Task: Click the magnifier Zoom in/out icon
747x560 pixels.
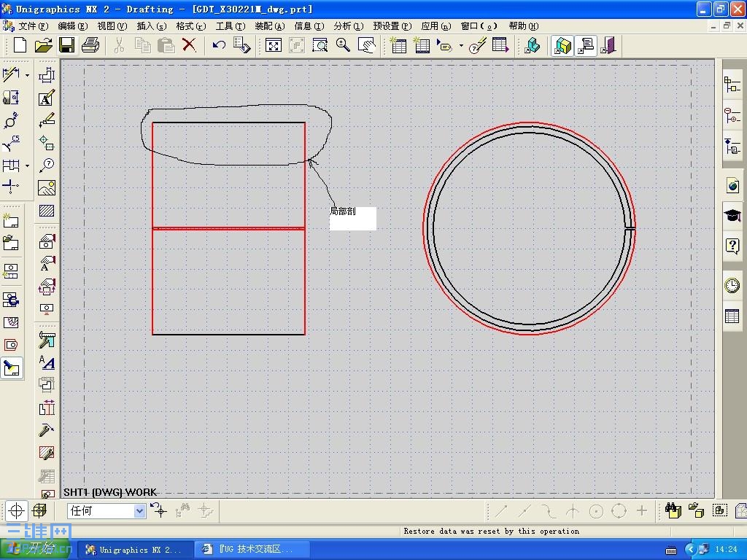Action: point(343,45)
